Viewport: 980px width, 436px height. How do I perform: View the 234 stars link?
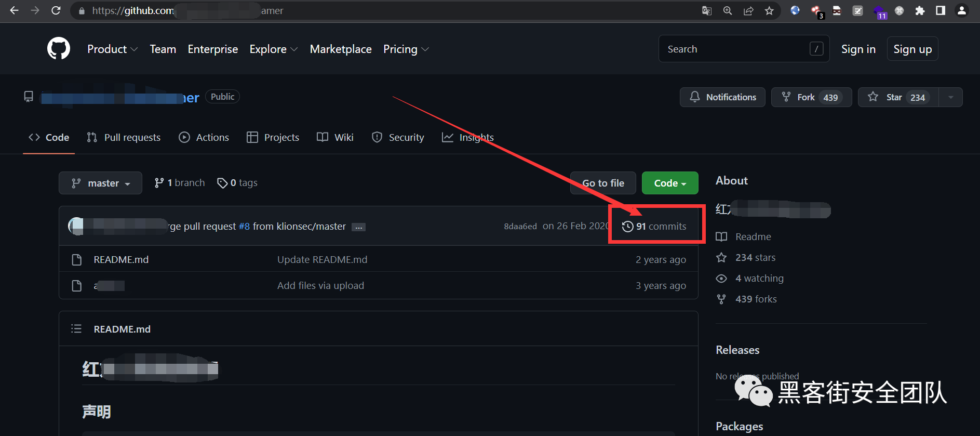coord(755,257)
